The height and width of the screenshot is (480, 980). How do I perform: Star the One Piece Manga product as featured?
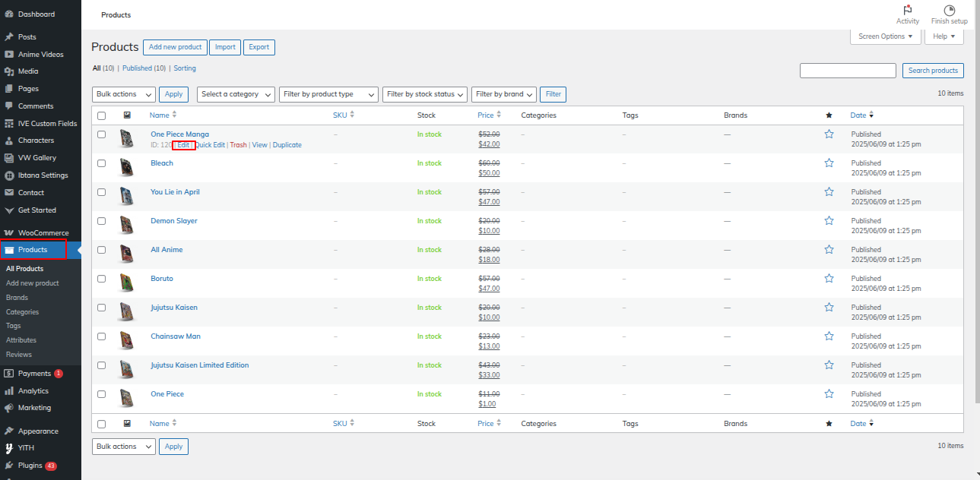coord(829,134)
